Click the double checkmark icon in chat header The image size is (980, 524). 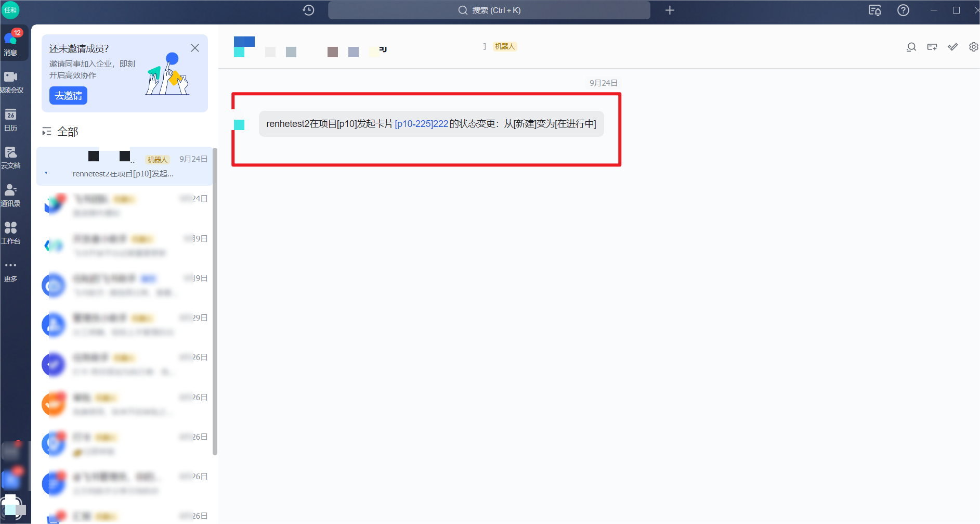point(952,47)
